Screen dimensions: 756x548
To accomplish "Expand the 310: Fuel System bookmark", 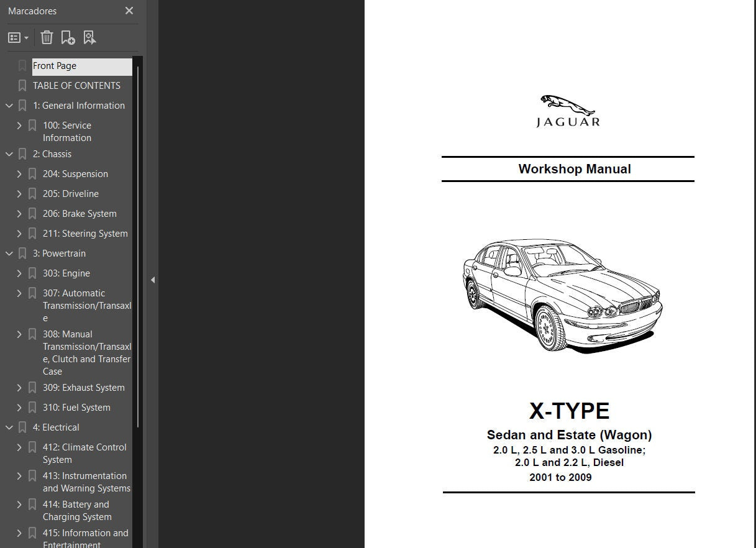I will tap(19, 408).
